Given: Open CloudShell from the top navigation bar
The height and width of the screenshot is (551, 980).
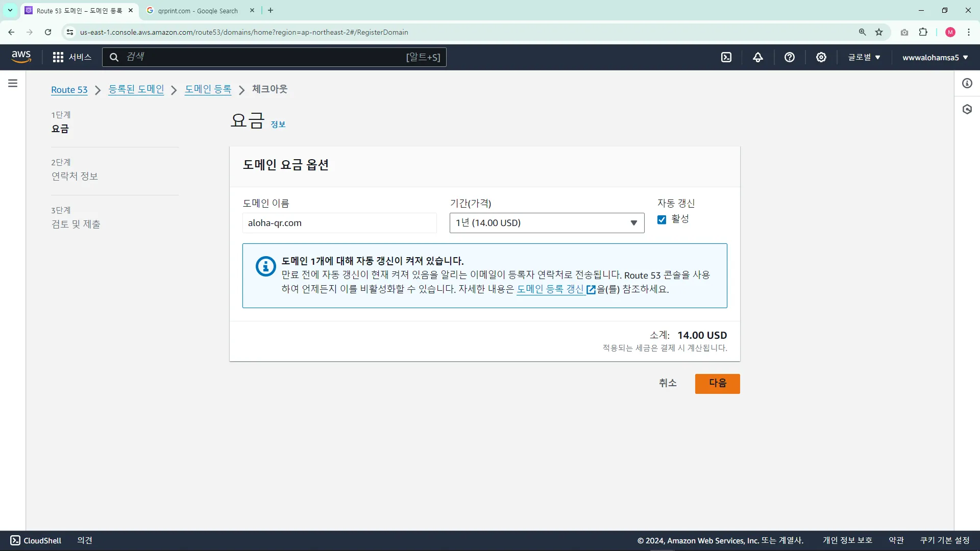Looking at the screenshot, I should click(x=726, y=57).
